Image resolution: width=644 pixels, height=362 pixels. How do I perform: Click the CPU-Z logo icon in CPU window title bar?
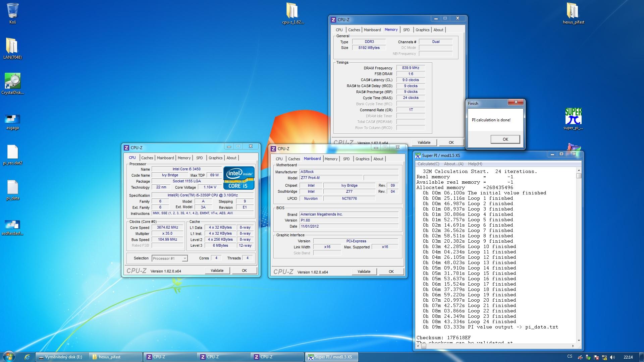click(126, 148)
